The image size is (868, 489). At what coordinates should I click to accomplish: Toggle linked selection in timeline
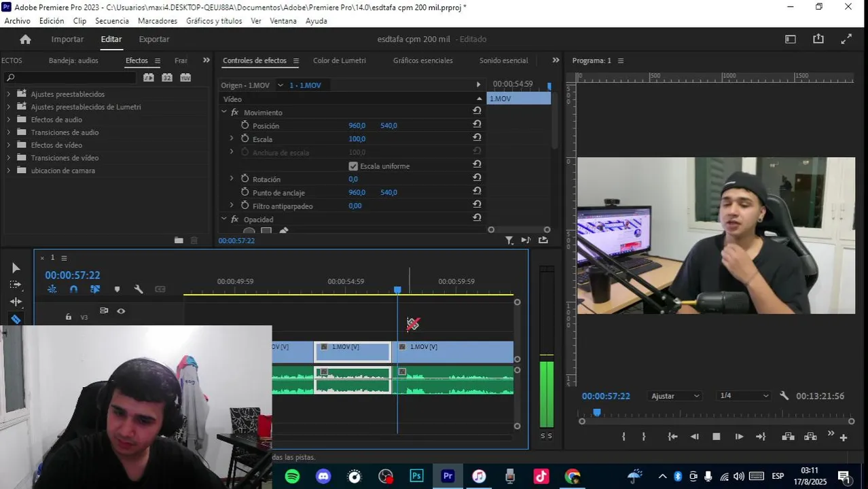point(95,289)
